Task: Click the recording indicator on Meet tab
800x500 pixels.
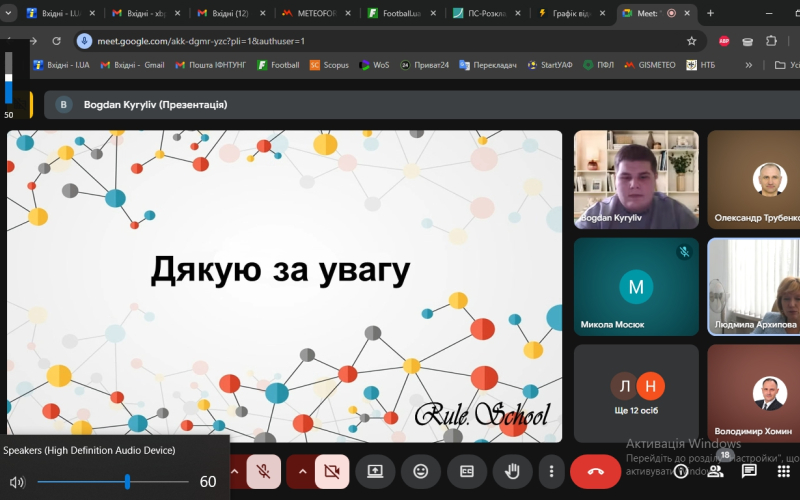Action: point(671,13)
